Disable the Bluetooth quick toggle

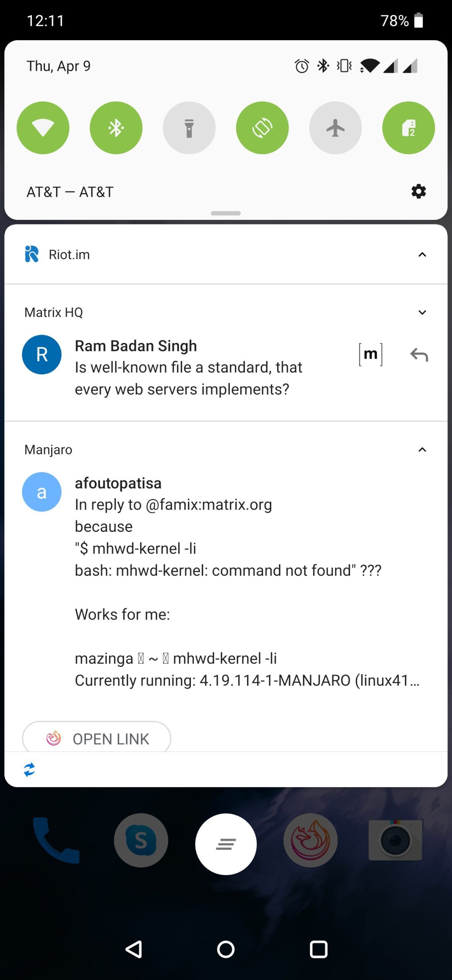click(116, 128)
